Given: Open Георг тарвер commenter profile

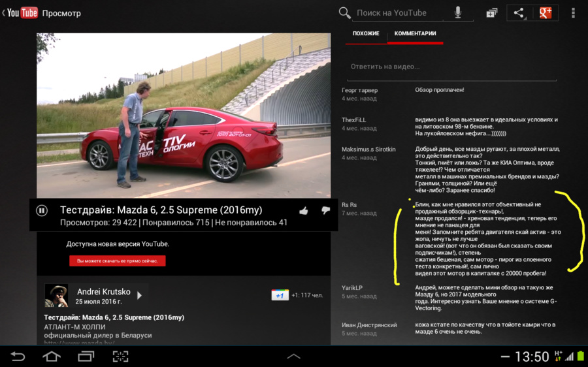Looking at the screenshot, I should click(x=359, y=90).
